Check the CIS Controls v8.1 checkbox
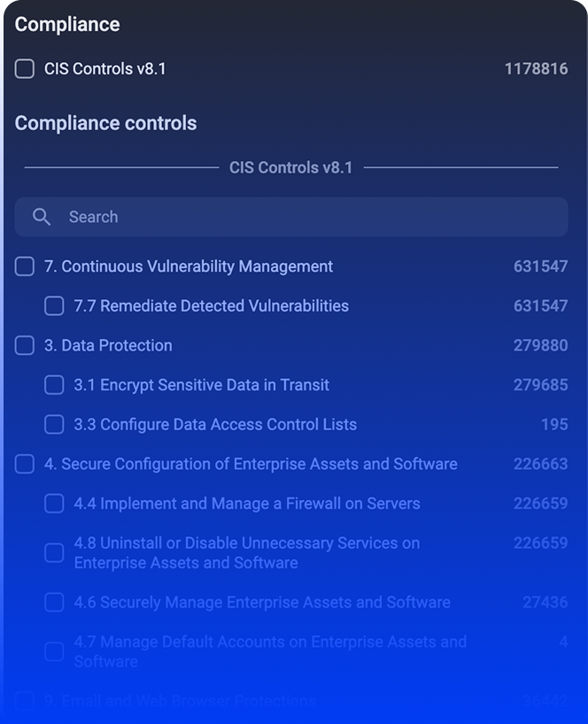The height and width of the screenshot is (724, 588). pos(24,68)
